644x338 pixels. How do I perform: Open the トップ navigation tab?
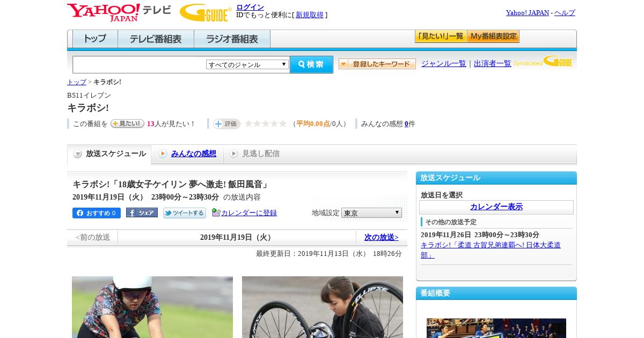pos(95,39)
